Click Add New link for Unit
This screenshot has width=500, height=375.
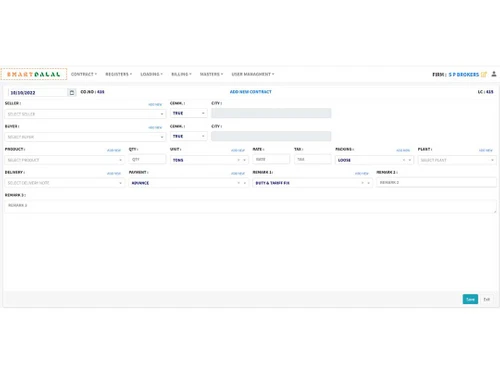(x=238, y=150)
